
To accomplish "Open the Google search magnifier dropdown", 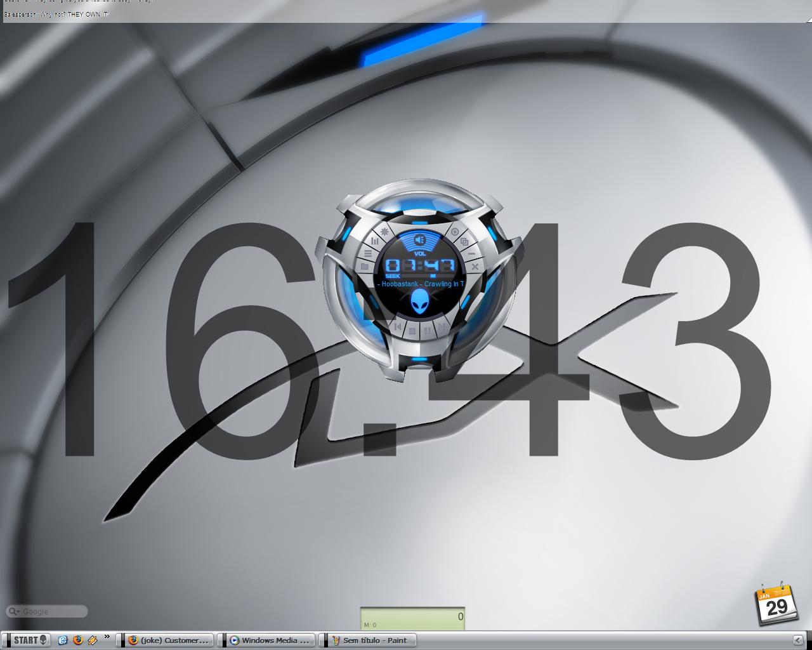I will click(x=13, y=611).
